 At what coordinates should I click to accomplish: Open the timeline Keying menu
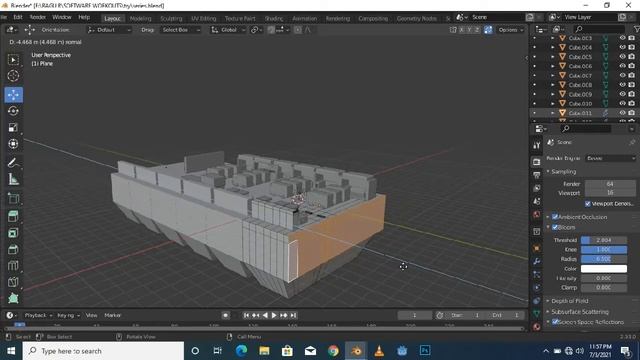[68, 315]
